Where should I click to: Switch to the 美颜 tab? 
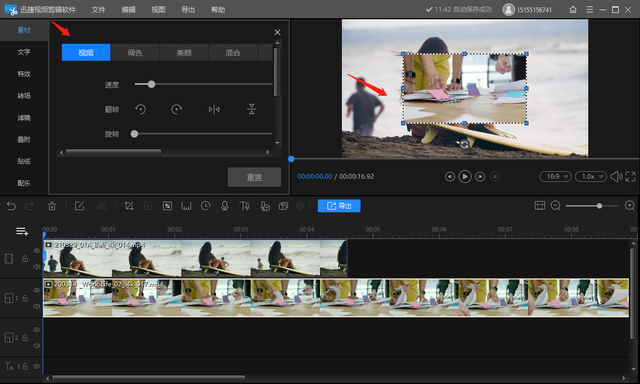tap(184, 53)
